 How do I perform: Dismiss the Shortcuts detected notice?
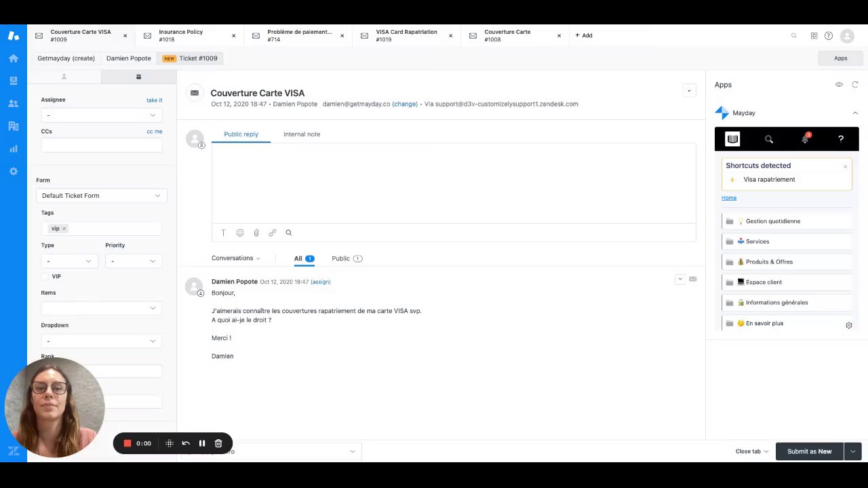pos(845,166)
